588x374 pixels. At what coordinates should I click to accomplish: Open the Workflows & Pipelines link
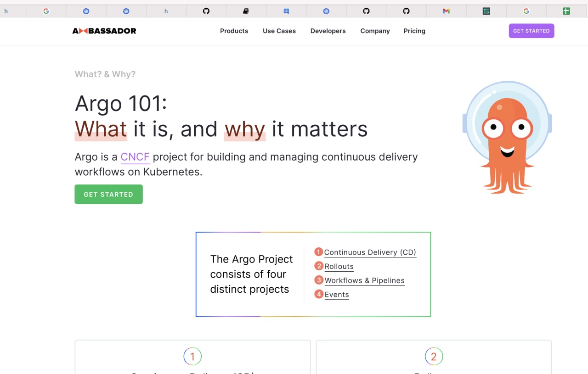pyautogui.click(x=365, y=281)
